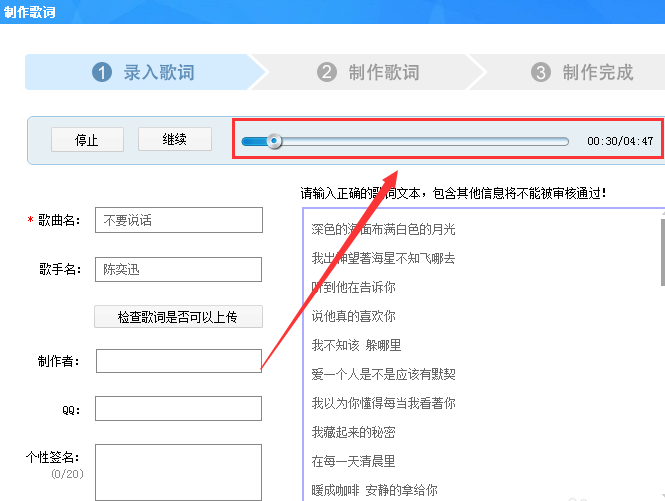Focus the QQ input field
The width and height of the screenshot is (665, 501).
pos(179,409)
